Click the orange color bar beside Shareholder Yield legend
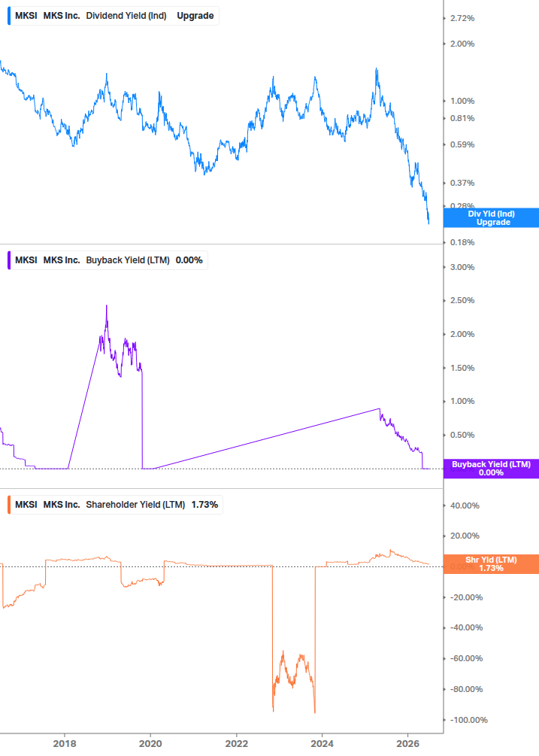Viewport: 539px width, 756px height. 9,505
